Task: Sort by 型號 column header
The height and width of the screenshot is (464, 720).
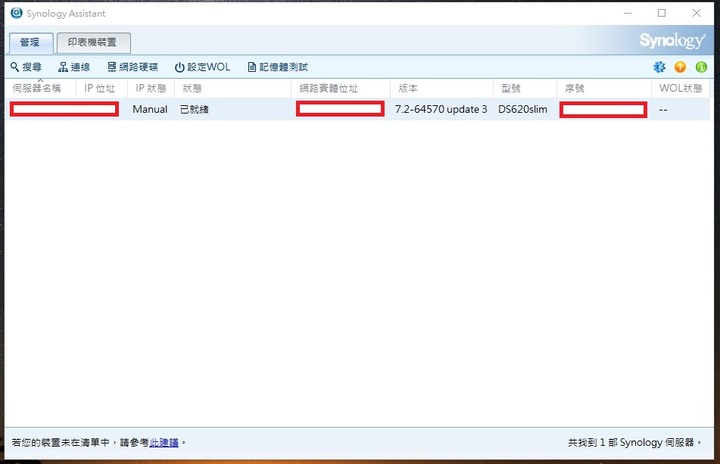Action: pos(525,88)
